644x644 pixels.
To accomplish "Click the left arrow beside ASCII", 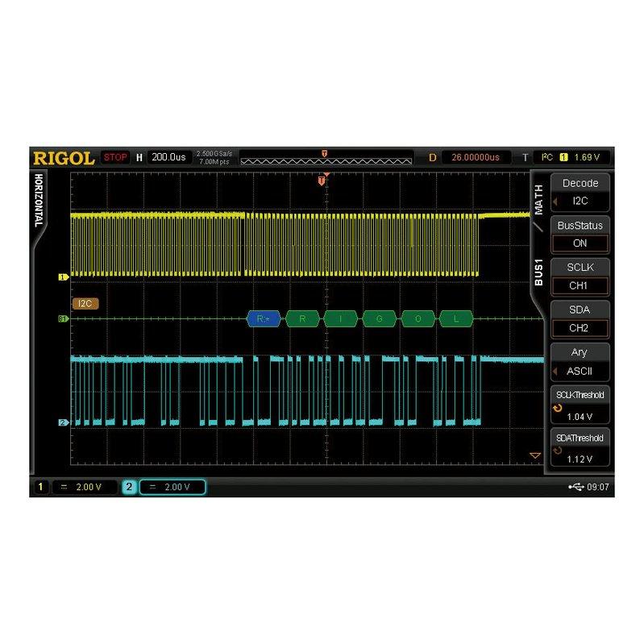I will pos(555,372).
